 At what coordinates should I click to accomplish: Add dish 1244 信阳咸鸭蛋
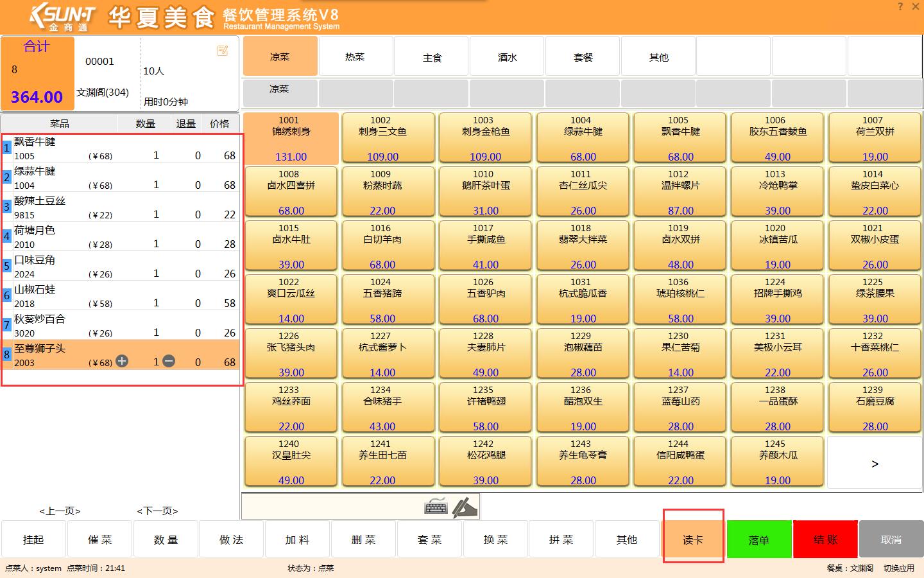[680, 462]
